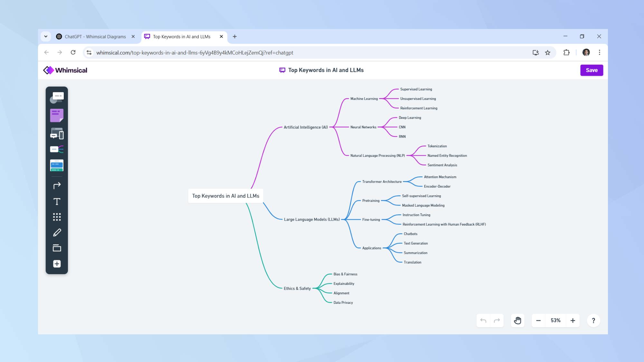The image size is (644, 362).
Task: Select the flowchart shapes tool
Action: point(57,97)
